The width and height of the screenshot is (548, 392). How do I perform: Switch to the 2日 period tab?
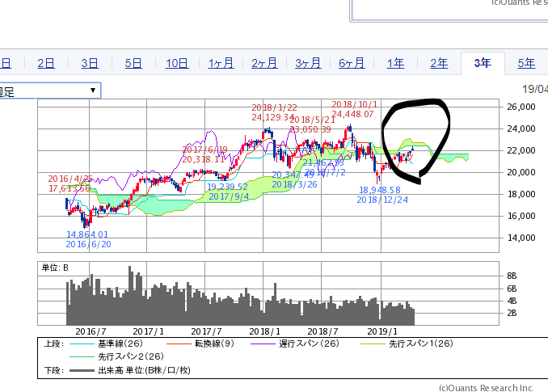46,63
